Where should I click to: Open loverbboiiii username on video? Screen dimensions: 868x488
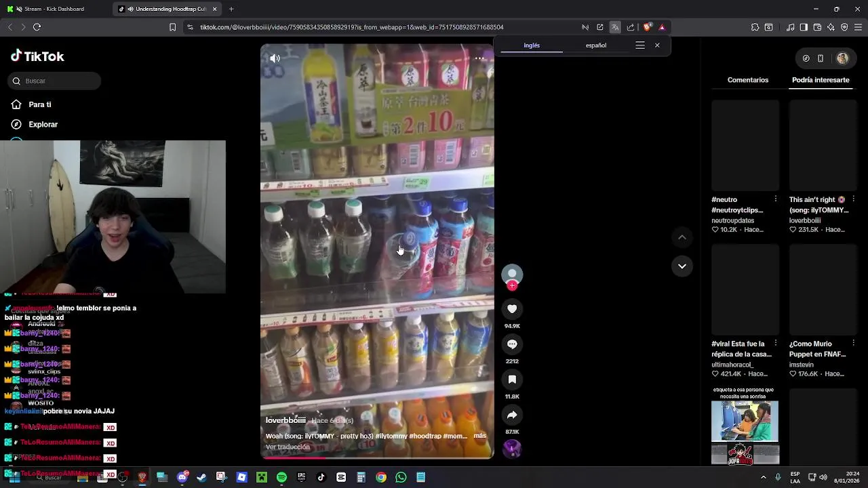point(285,420)
